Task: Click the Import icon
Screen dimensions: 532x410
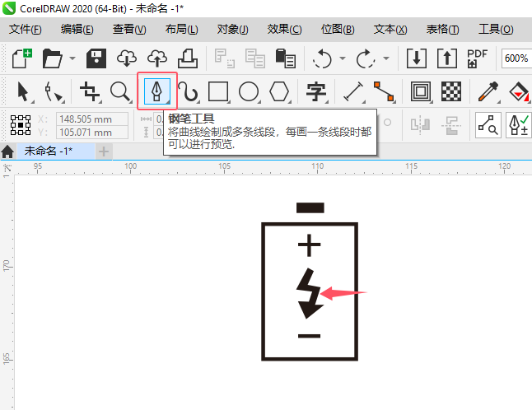Action: click(417, 58)
